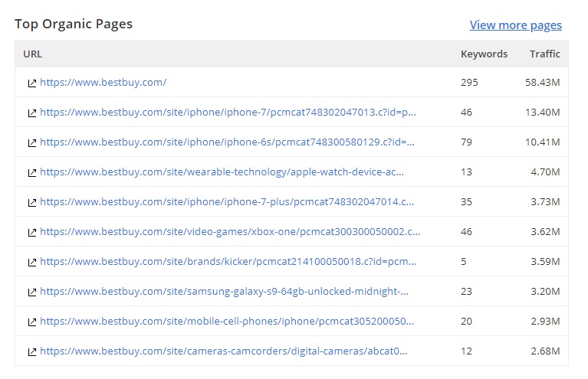Open the iphone-7 page URL link
Screen dimensions: 588x379
point(228,112)
